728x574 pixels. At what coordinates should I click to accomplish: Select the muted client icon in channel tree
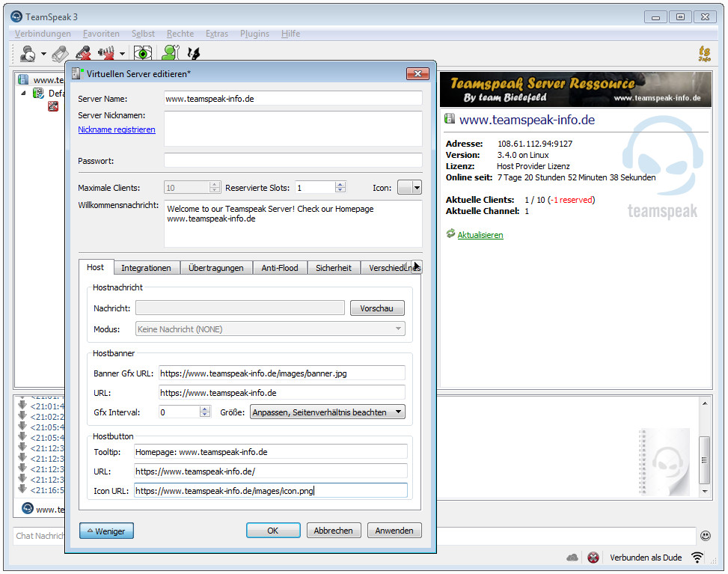[x=53, y=106]
